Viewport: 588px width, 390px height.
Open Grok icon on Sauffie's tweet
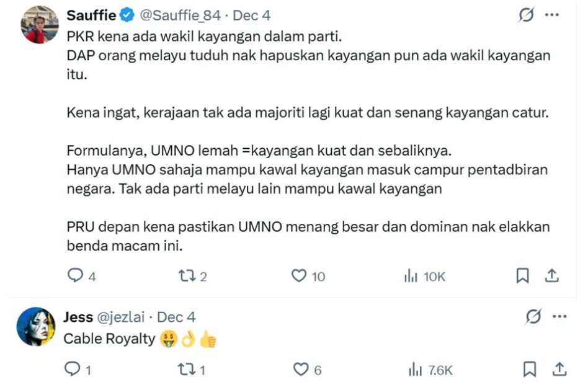click(526, 16)
